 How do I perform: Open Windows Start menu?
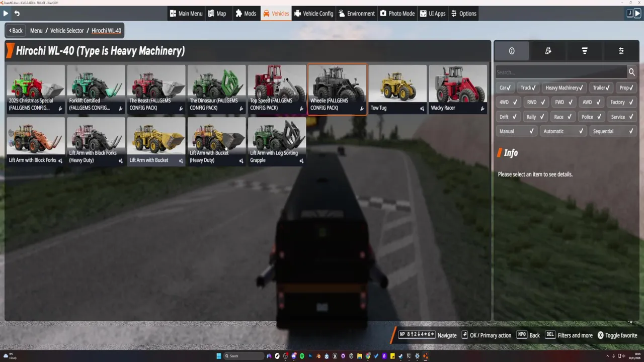pyautogui.click(x=219, y=356)
